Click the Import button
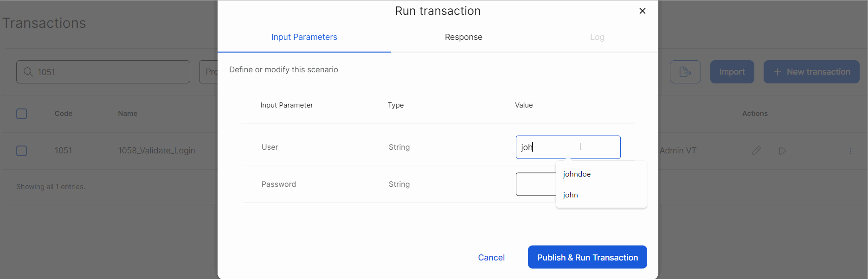Viewport: 868px width, 279px height. tap(732, 72)
